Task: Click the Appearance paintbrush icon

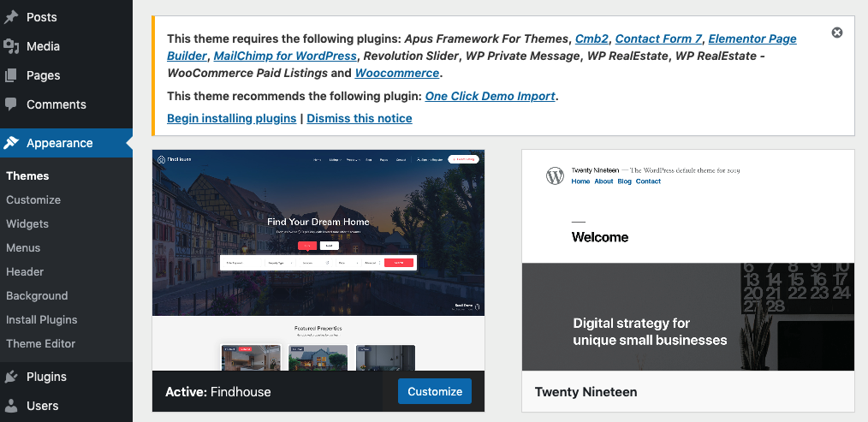Action: point(11,143)
